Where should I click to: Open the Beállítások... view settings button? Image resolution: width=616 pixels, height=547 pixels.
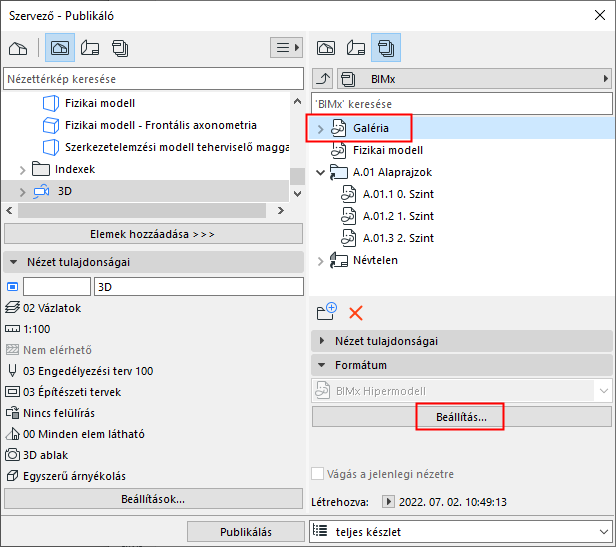tap(153, 499)
